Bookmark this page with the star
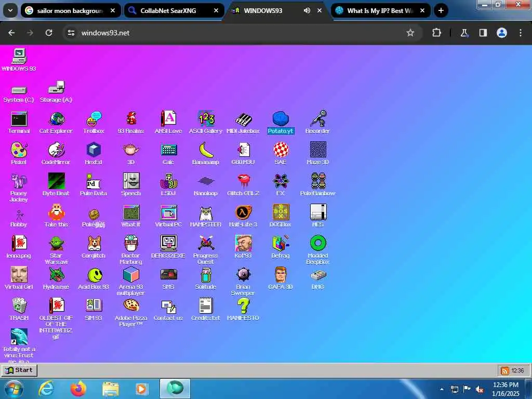Image resolution: width=532 pixels, height=399 pixels. [410, 33]
